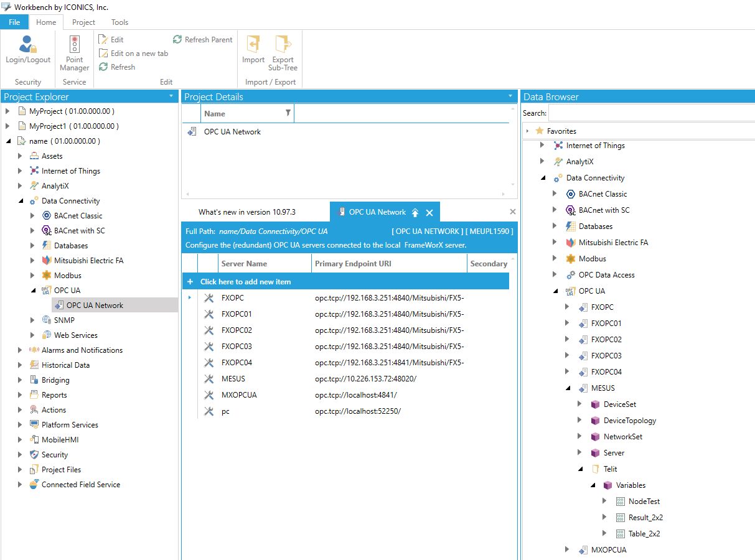Select the AnalytiX icon in Project Explorer
Viewport: 755px width, 560px height.
point(34,186)
